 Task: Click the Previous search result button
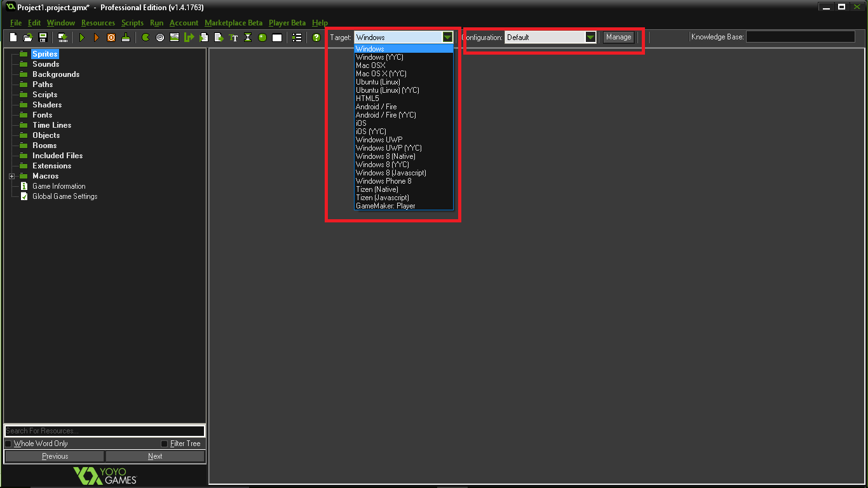click(x=55, y=456)
